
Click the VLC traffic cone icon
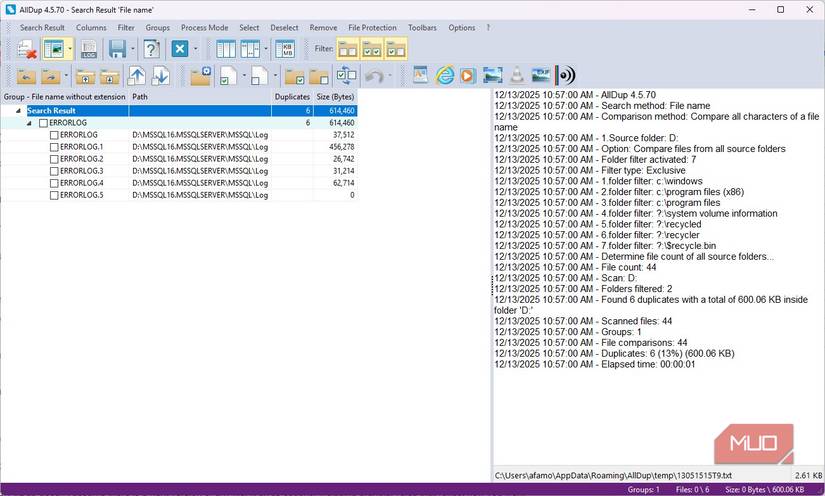[517, 76]
